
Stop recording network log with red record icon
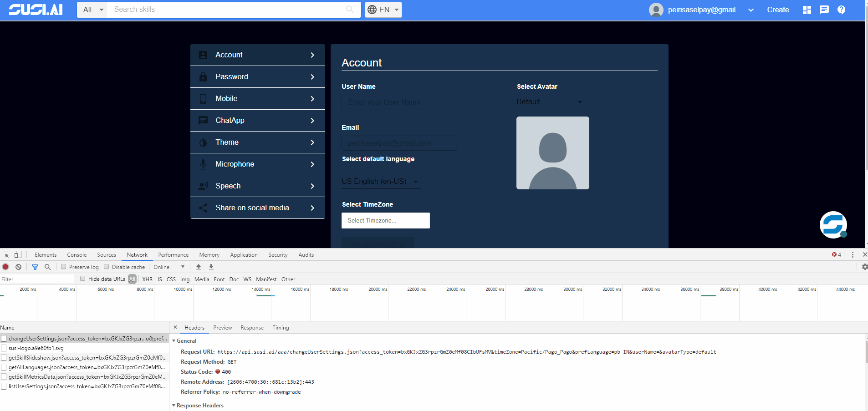tap(5, 267)
